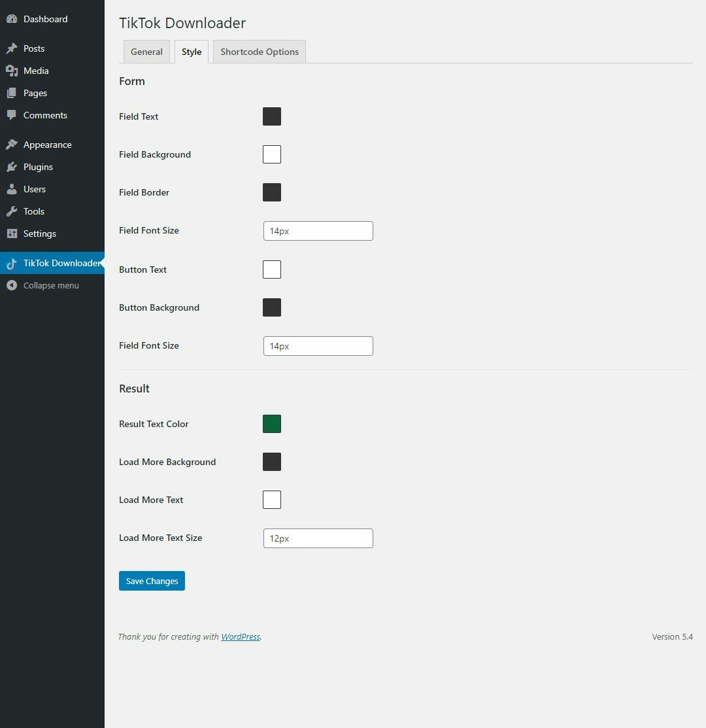Viewport: 706px width, 728px height.
Task: Open the Appearance menu
Action: (x=52, y=145)
